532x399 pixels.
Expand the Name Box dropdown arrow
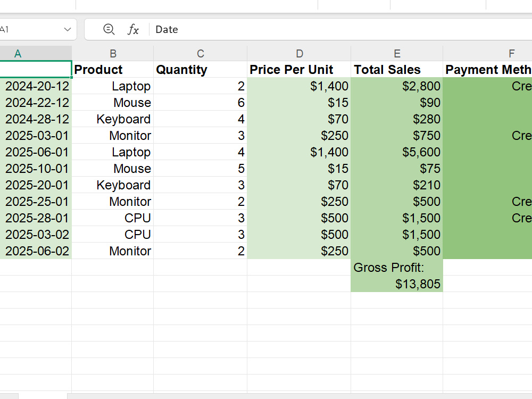[x=68, y=29]
